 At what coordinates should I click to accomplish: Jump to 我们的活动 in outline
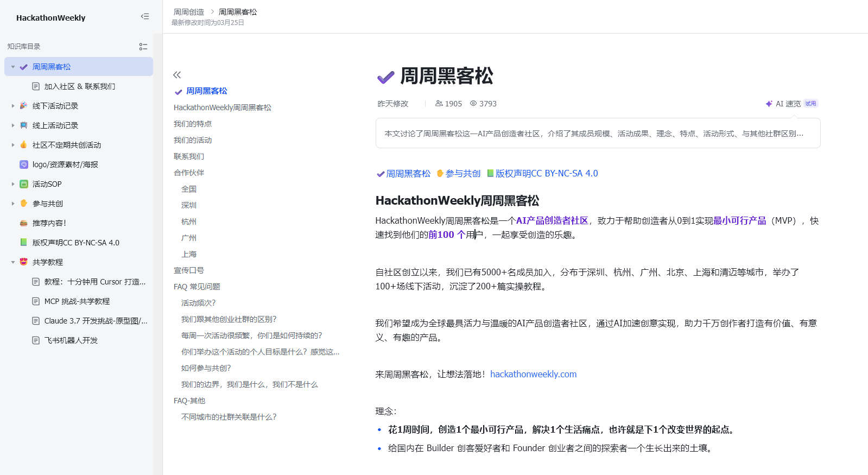pyautogui.click(x=193, y=140)
